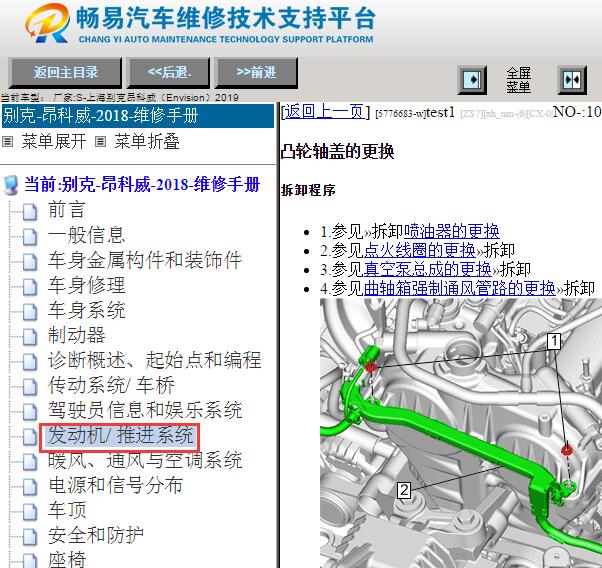Click the page icon next to 制动器
The image size is (602, 568).
30,336
